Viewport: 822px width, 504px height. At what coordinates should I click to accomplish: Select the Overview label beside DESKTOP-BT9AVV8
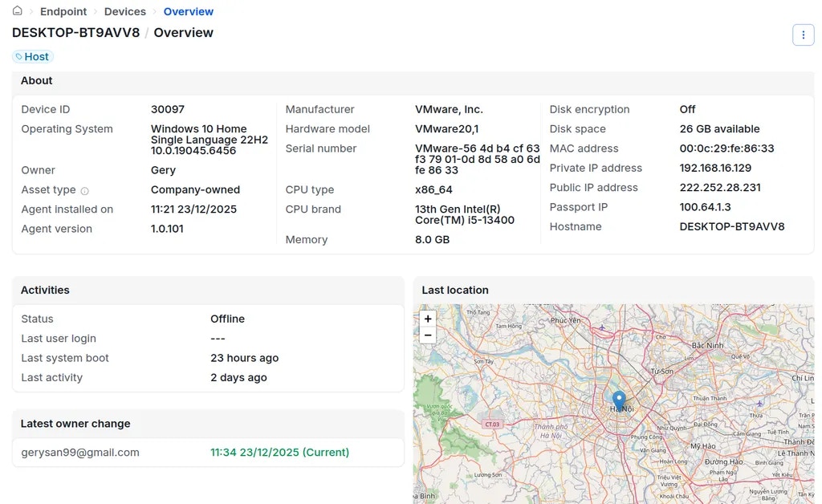(184, 33)
